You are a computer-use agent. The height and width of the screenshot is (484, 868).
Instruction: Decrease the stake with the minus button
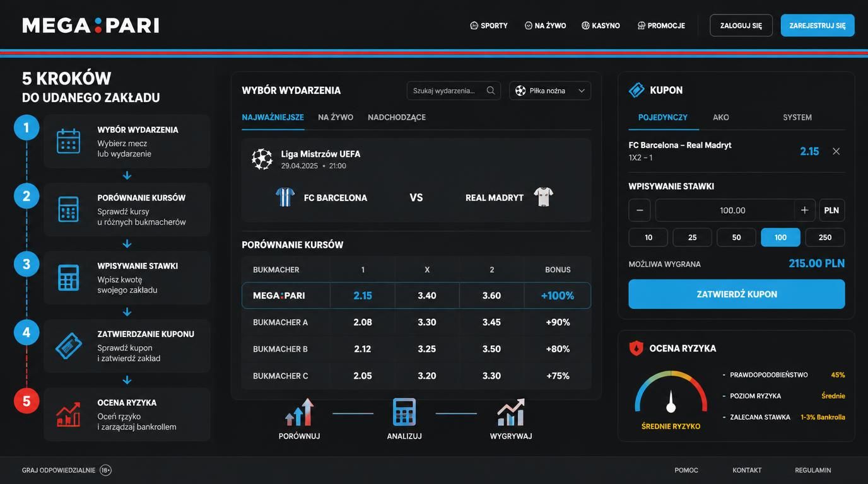tap(640, 210)
